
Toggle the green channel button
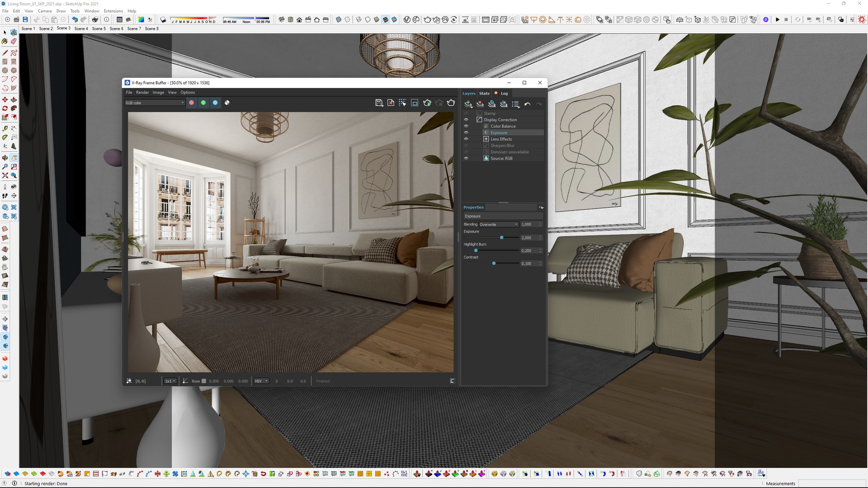coord(203,103)
